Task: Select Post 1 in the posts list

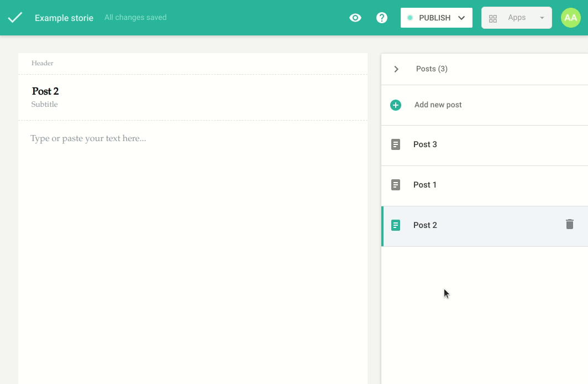Action: (425, 185)
